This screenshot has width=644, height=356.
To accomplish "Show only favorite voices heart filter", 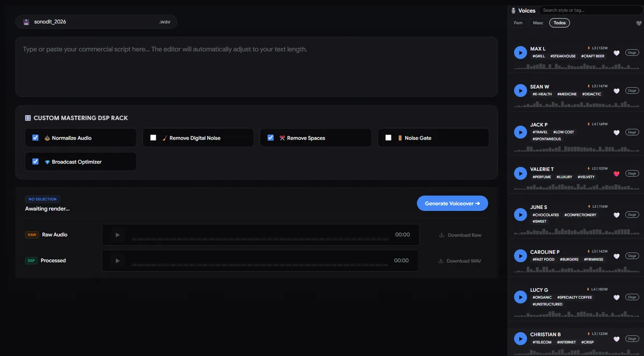I will click(639, 23).
